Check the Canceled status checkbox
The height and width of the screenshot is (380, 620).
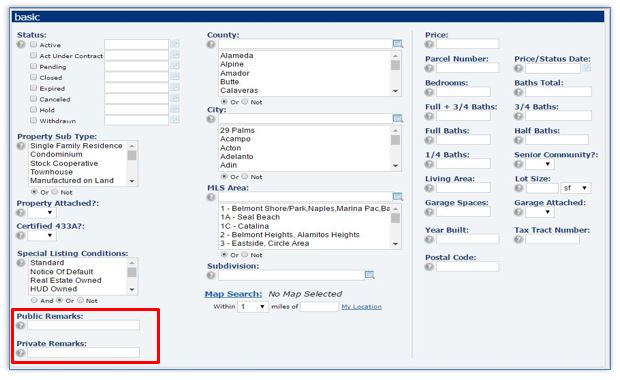(x=34, y=98)
